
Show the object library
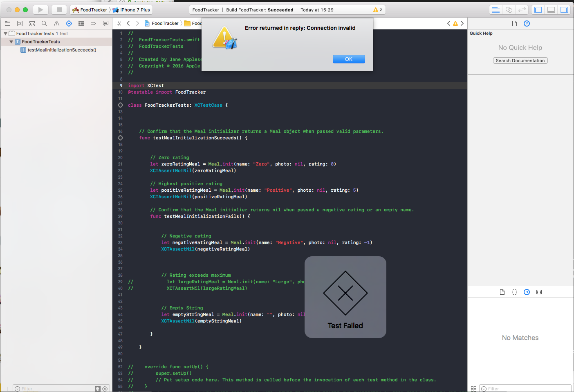coord(527,292)
